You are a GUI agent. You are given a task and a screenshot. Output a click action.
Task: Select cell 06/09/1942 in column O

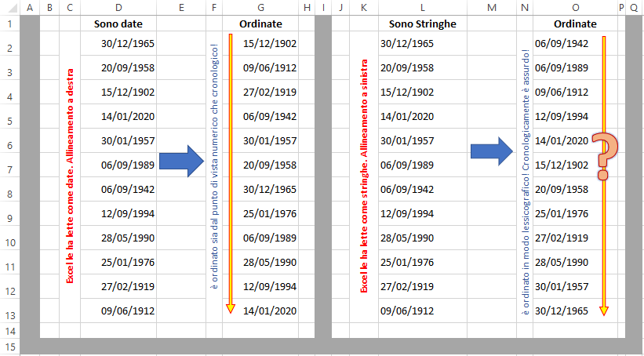tap(561, 44)
